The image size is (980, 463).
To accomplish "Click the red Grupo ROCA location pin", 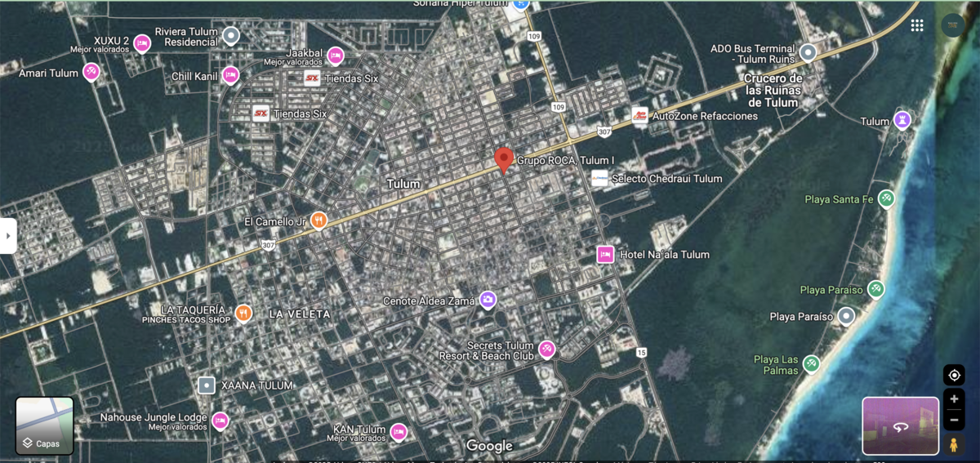I will click(x=504, y=158).
